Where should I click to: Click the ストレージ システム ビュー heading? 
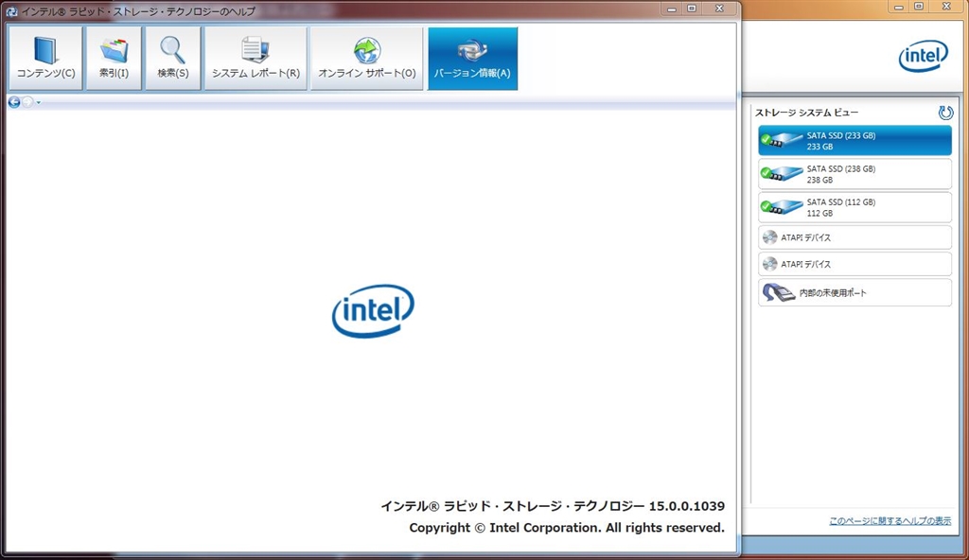[806, 113]
